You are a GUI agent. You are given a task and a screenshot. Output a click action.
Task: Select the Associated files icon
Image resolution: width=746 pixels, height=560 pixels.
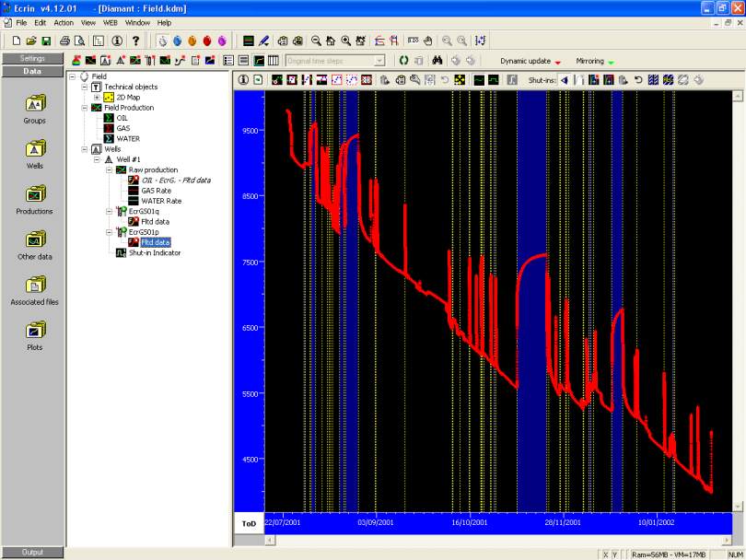tap(33, 285)
